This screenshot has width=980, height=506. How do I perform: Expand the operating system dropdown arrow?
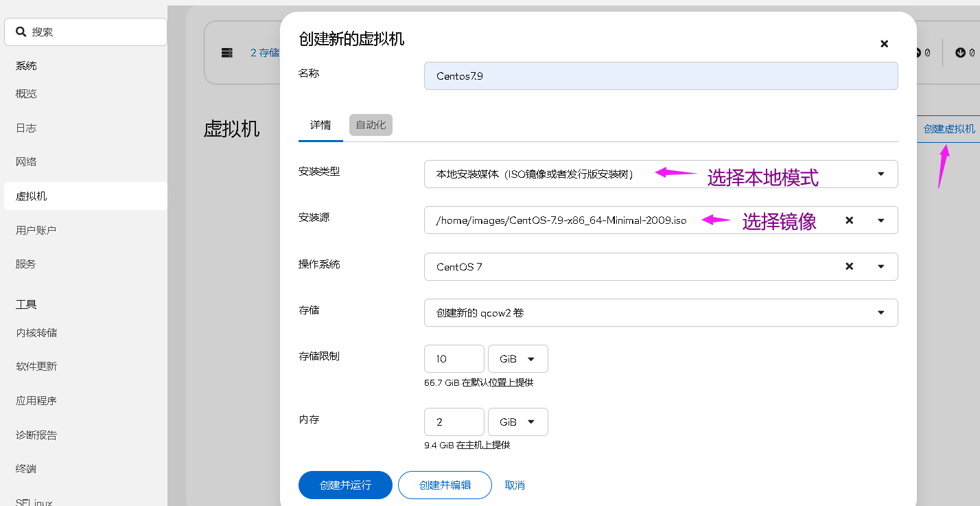coord(880,266)
